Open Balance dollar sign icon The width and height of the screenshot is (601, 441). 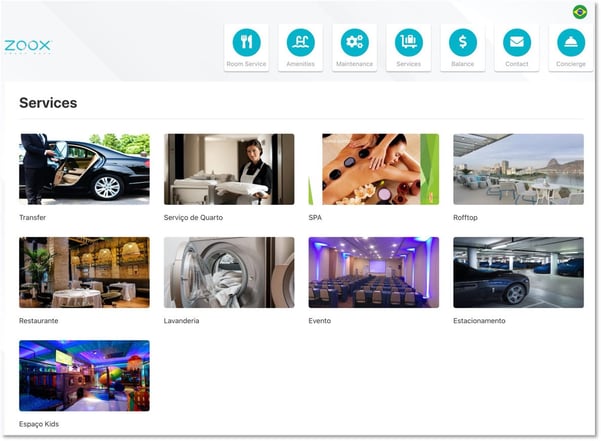click(x=463, y=42)
